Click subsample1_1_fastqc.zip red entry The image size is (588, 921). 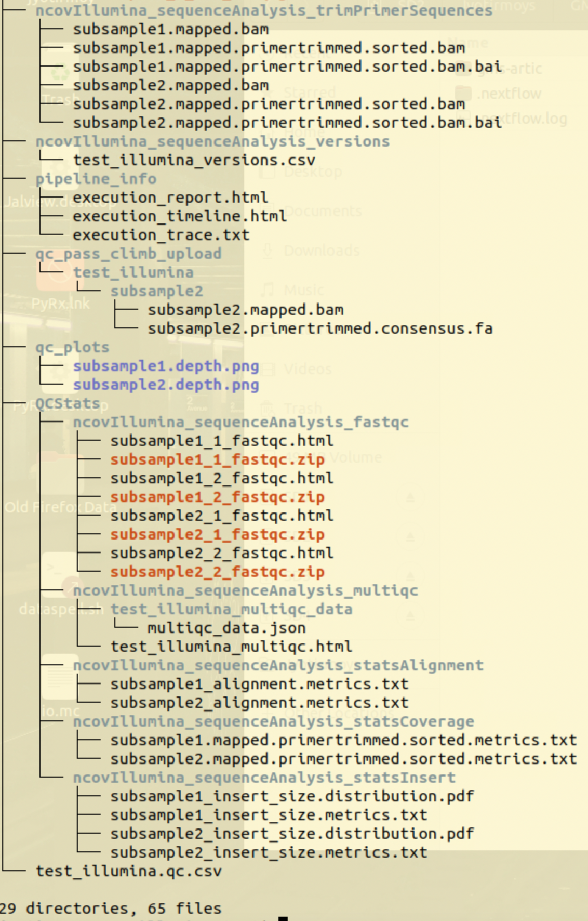(x=217, y=459)
